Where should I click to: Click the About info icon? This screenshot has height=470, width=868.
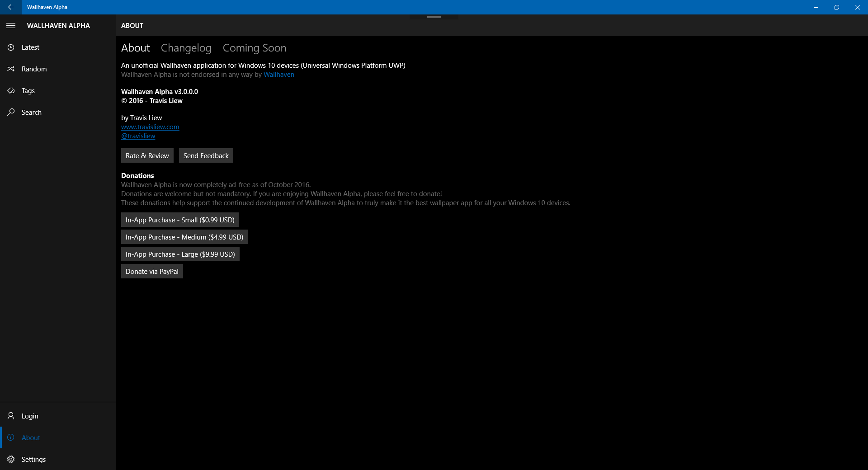(11, 437)
